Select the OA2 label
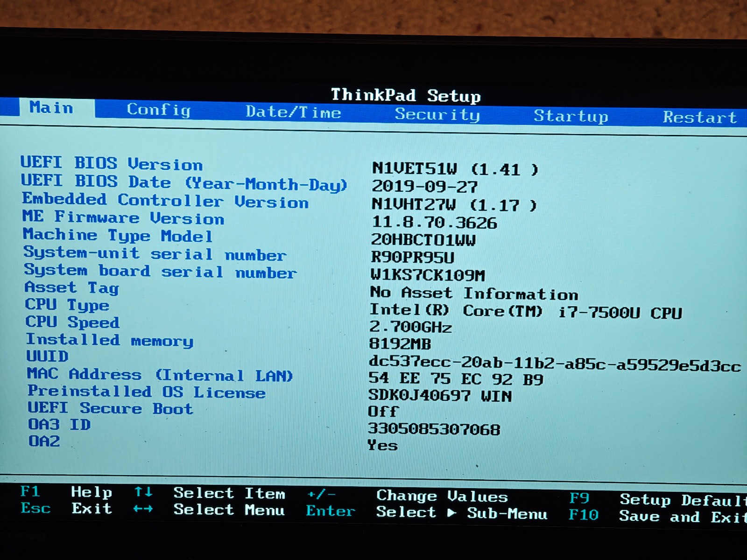 pyautogui.click(x=44, y=441)
